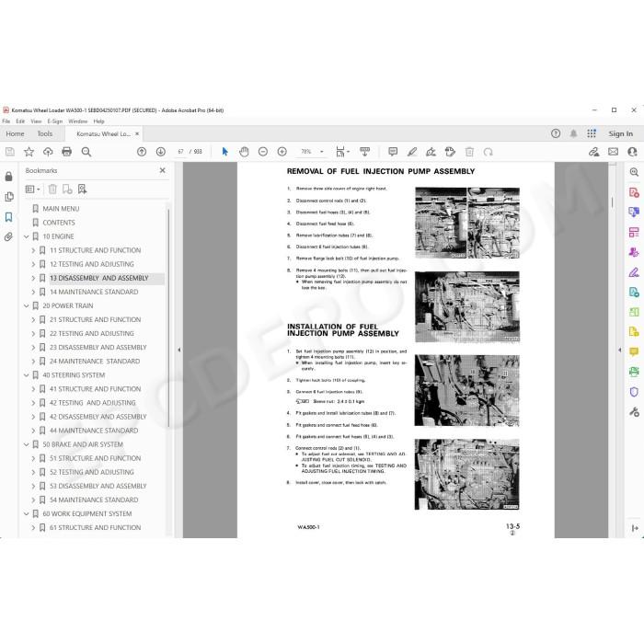Show security lock settings panel
Viewport: 644px width, 644px height.
click(8, 177)
